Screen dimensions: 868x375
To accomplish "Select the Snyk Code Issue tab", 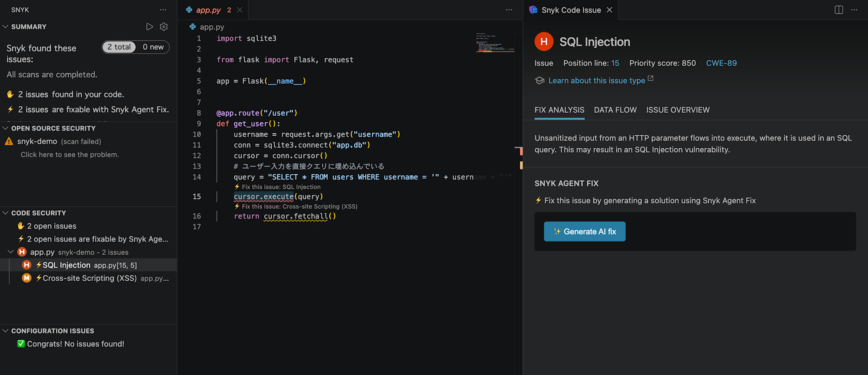I will pyautogui.click(x=571, y=10).
